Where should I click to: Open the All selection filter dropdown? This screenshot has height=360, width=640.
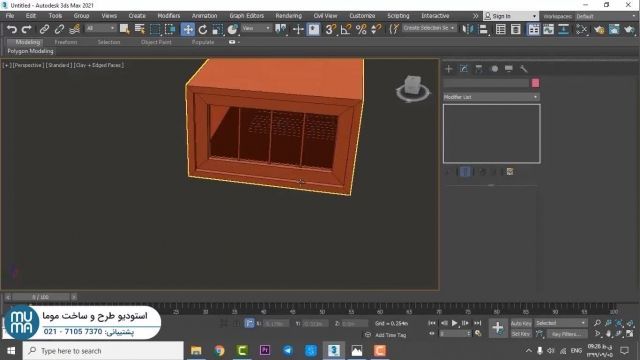pos(100,28)
